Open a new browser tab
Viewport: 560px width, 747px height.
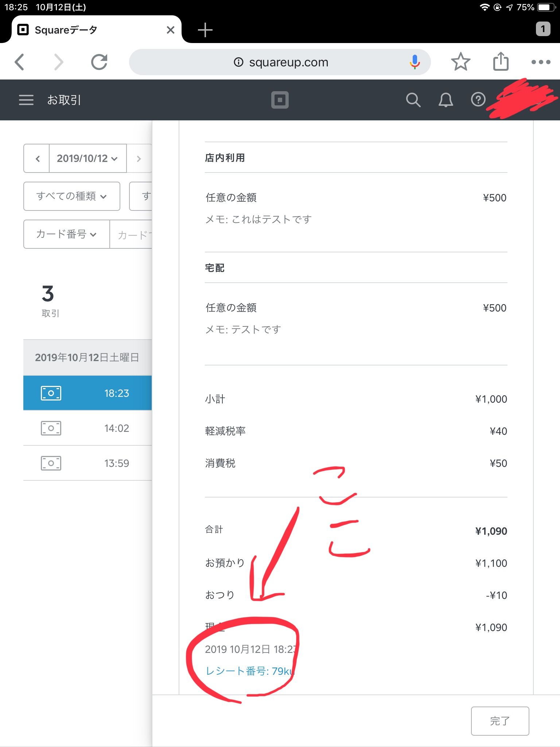point(205,30)
